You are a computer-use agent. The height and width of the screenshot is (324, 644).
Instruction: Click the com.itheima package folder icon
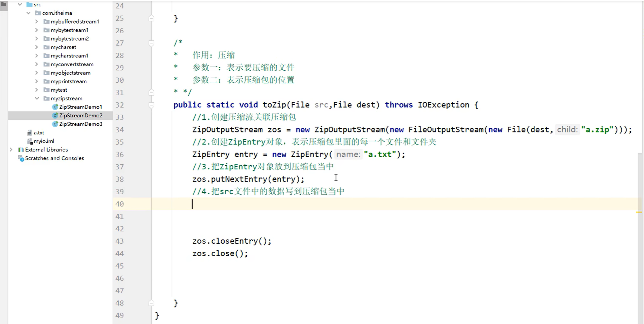point(38,13)
